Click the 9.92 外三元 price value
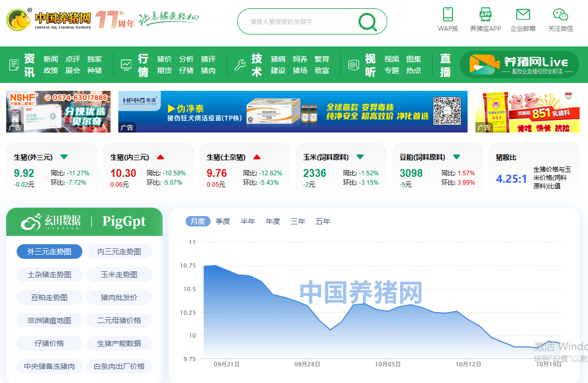 24,173
